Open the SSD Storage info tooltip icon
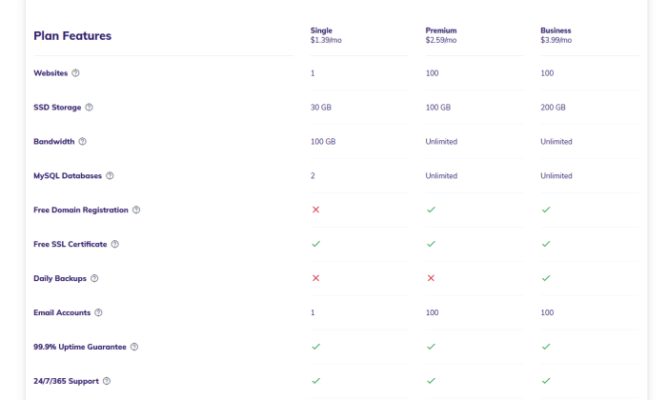This screenshot has width=667, height=400. pyautogui.click(x=89, y=107)
